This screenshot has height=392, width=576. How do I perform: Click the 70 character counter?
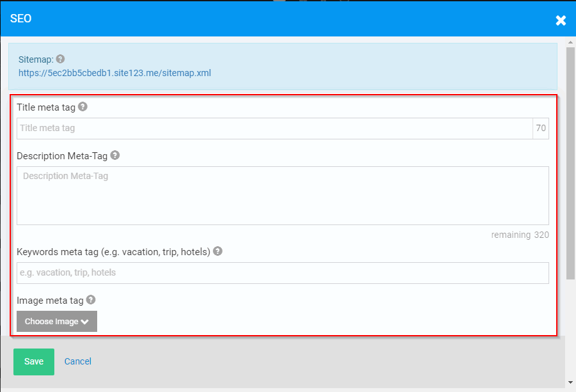541,129
